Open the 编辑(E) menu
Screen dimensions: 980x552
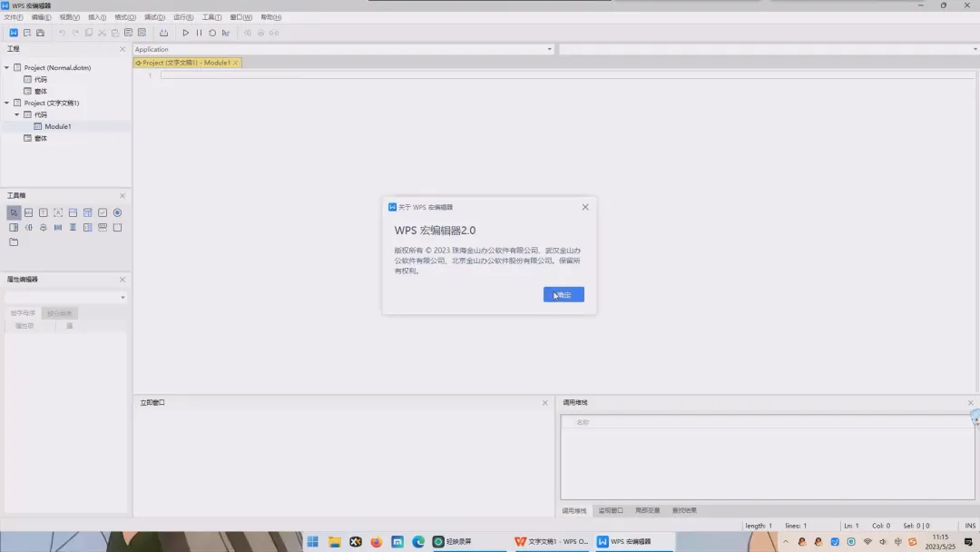tap(41, 17)
